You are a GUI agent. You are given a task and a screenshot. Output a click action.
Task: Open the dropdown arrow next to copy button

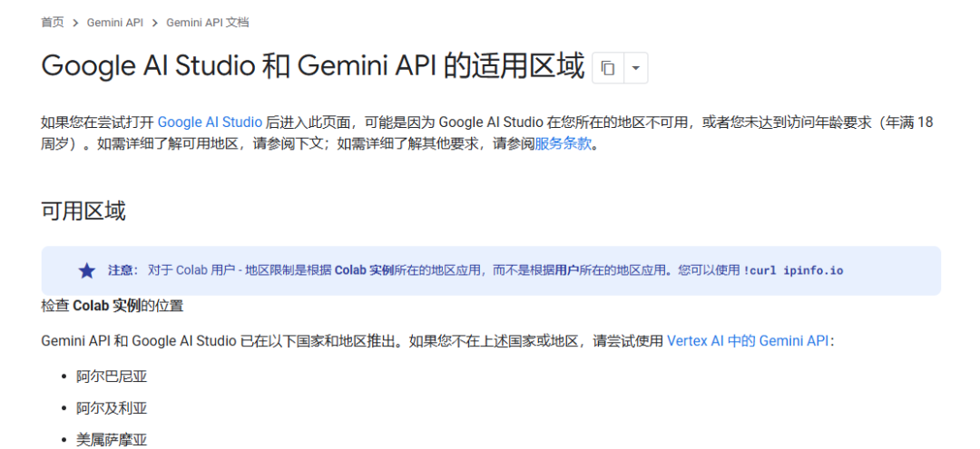pos(635,68)
